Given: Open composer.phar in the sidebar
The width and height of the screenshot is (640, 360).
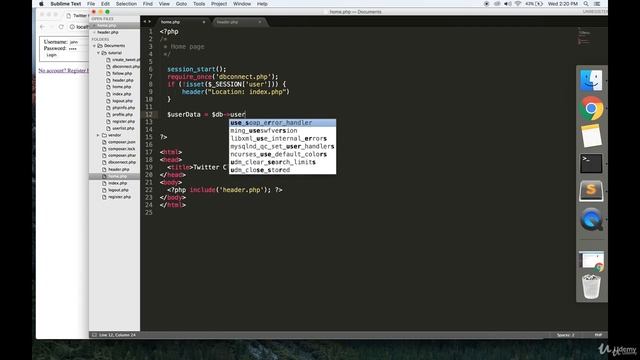Looking at the screenshot, I should point(122,156).
